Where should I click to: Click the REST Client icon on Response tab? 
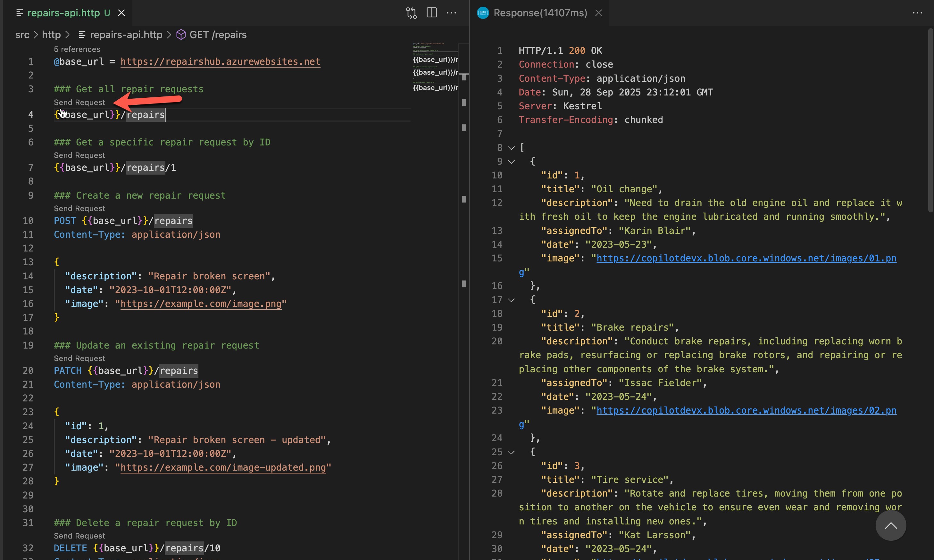tap(483, 12)
